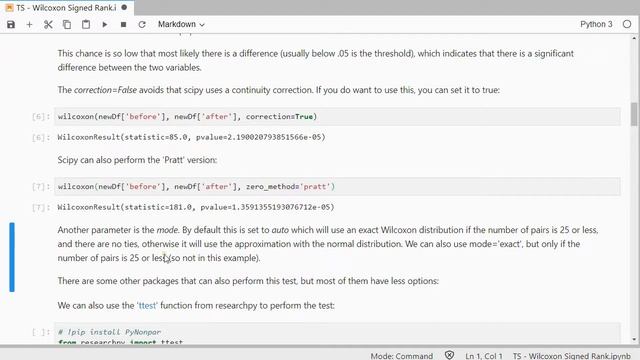Click the pip install PyNonpar code cell
Image resolution: width=640 pixels, height=360 pixels.
(337, 333)
